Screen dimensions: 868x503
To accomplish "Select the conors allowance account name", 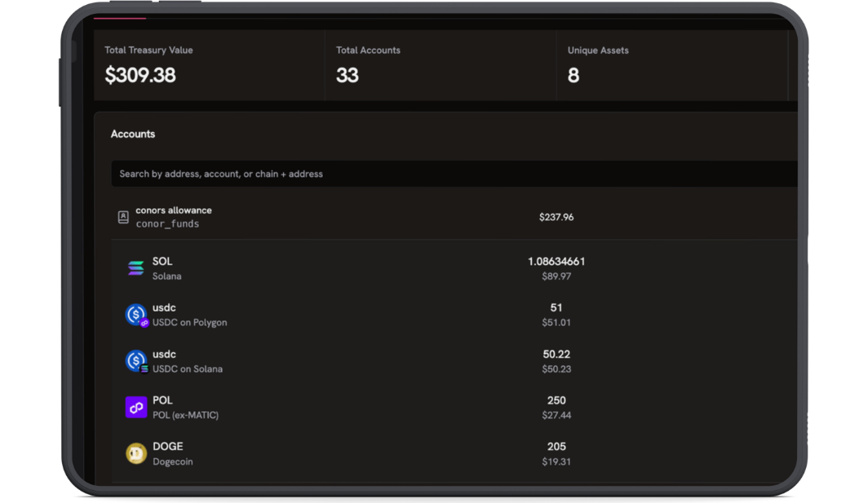I will 174,210.
